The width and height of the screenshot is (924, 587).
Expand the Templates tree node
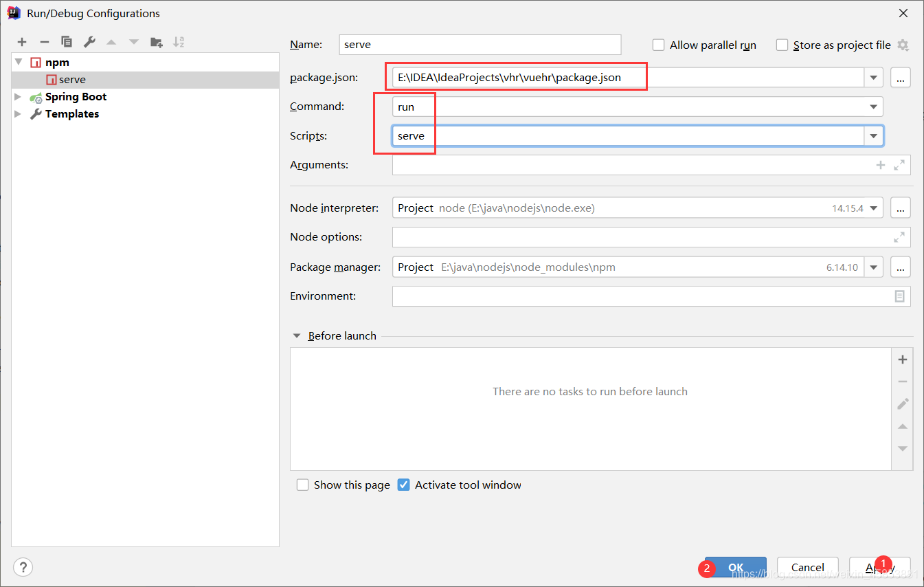pyautogui.click(x=19, y=114)
